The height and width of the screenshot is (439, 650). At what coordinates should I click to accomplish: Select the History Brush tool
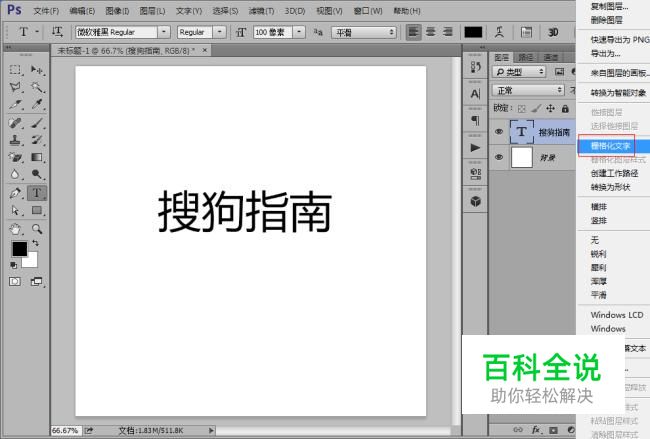[37, 140]
